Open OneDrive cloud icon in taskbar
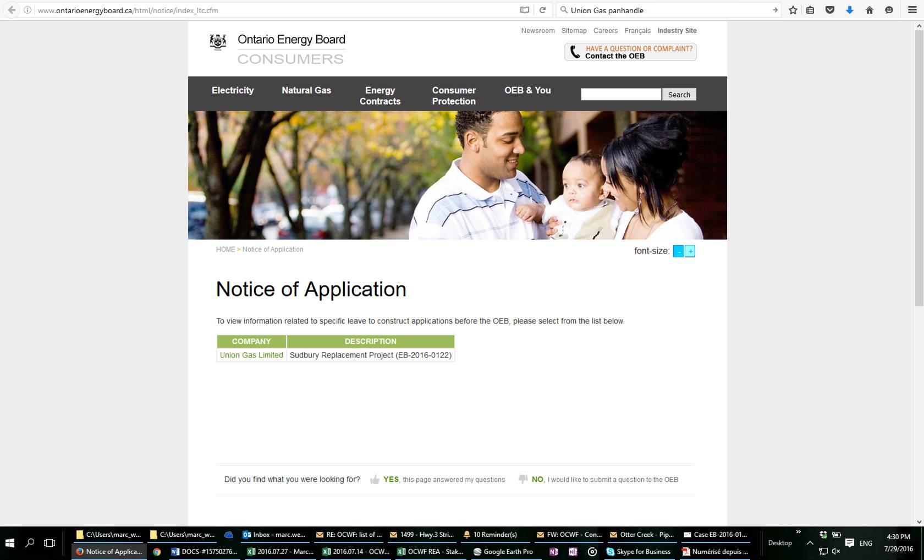The width and height of the screenshot is (924, 560). 229,535
